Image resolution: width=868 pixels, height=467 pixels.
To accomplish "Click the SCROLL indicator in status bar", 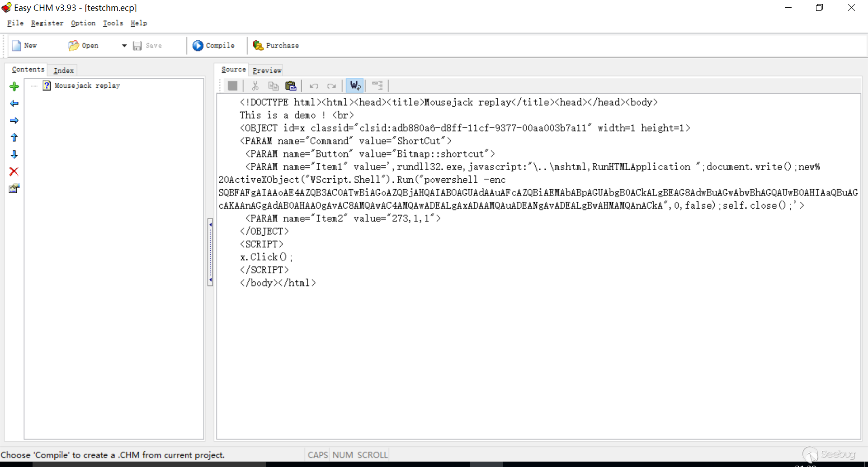I will pos(373,455).
